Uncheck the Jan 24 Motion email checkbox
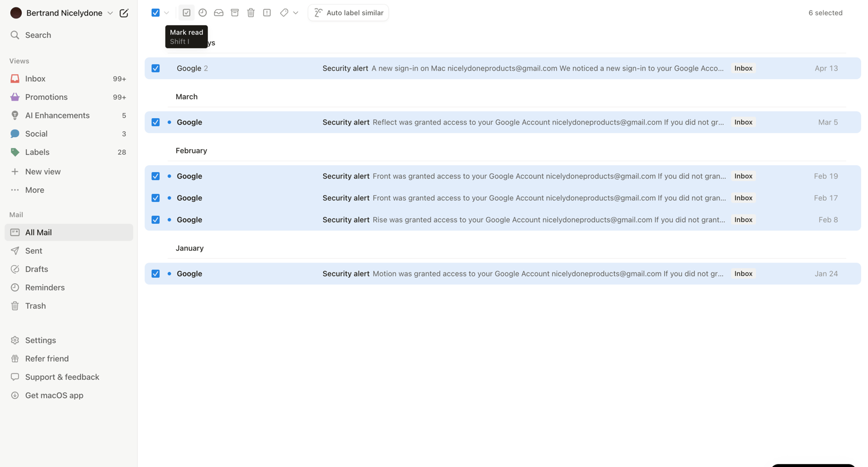868x467 pixels. tap(156, 274)
